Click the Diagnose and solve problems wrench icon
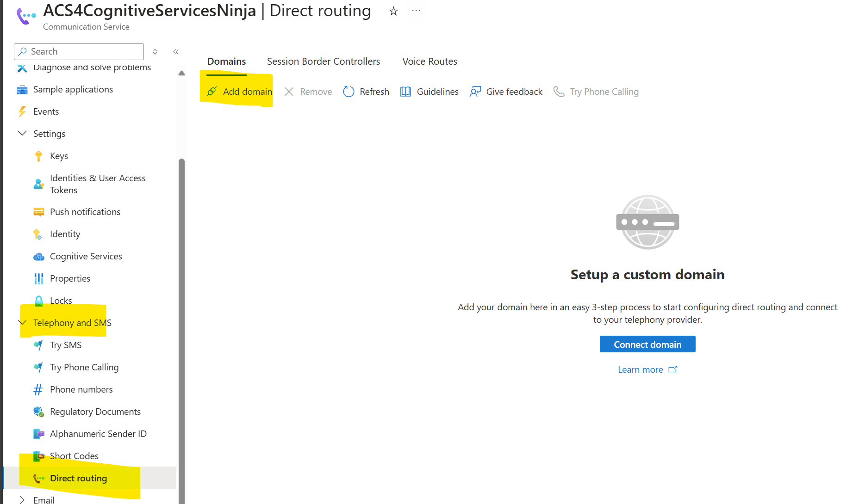 [22, 68]
